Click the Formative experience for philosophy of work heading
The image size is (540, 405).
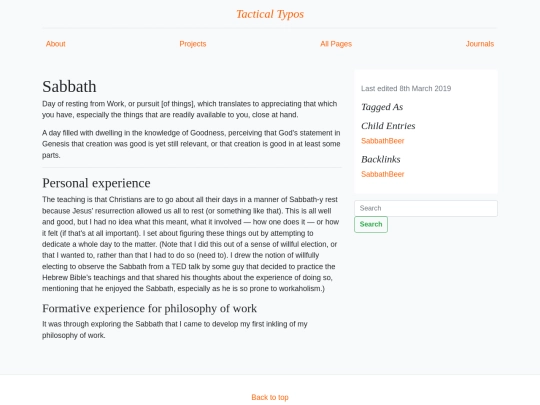pos(149,308)
